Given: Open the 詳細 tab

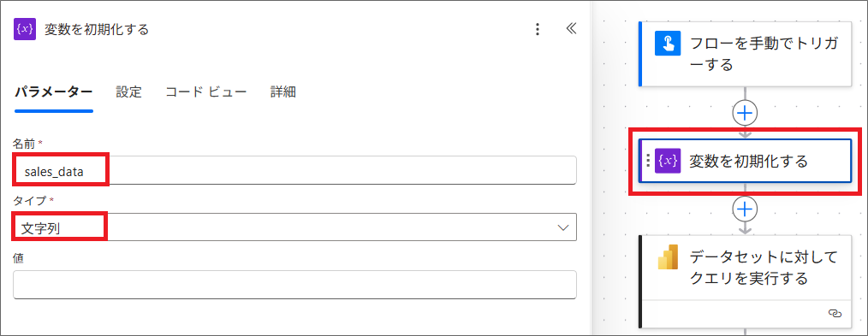Looking at the screenshot, I should point(283,91).
